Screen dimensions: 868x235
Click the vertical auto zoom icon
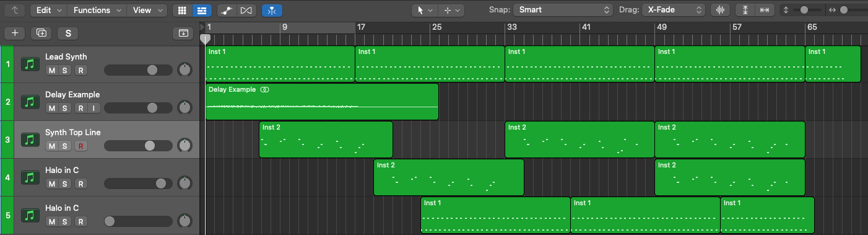[746, 10]
